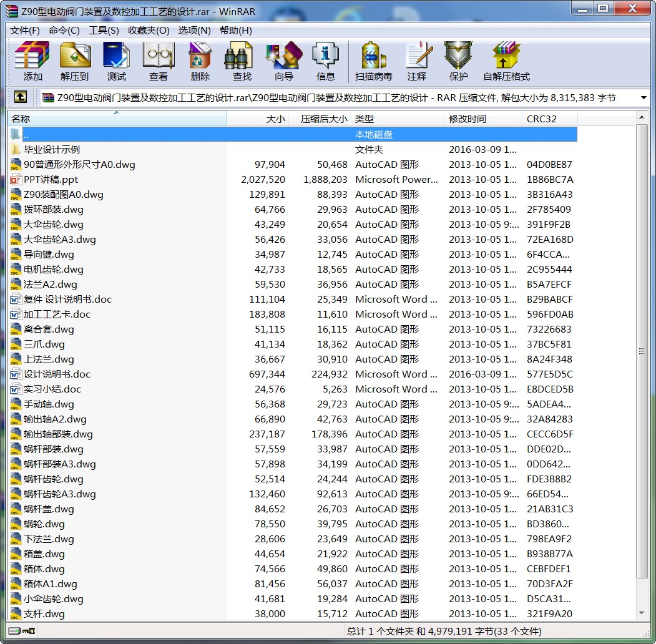Select file 拨环部装.dwg
Viewport: 656px width, 644px height.
(x=53, y=209)
